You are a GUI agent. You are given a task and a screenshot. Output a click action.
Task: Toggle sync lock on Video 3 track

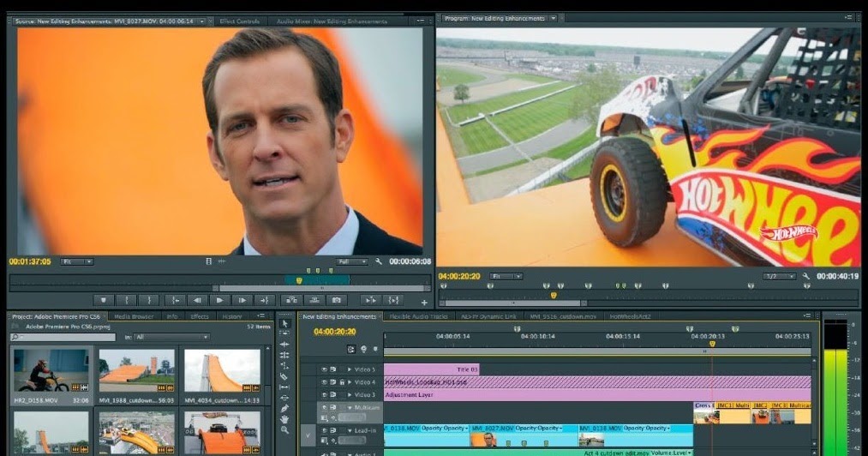pos(333,394)
